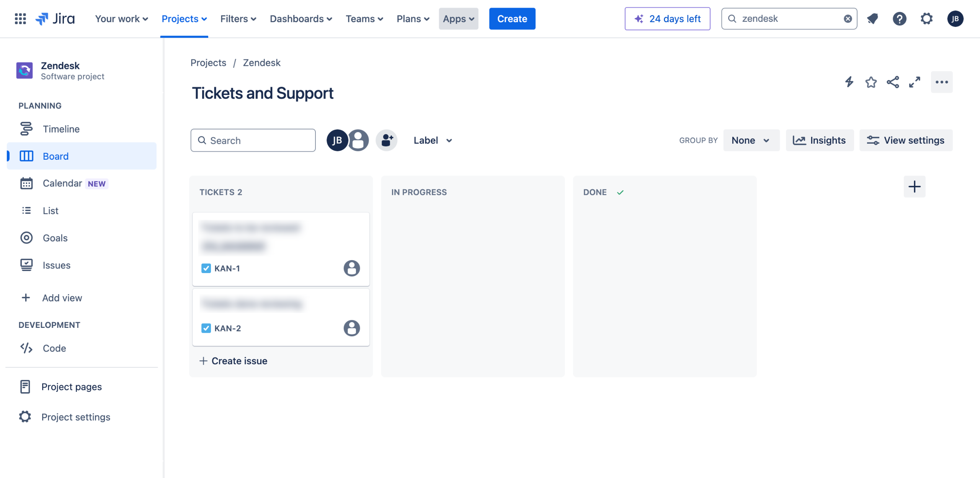Open the Group By None dropdown
980x478 pixels.
click(751, 140)
